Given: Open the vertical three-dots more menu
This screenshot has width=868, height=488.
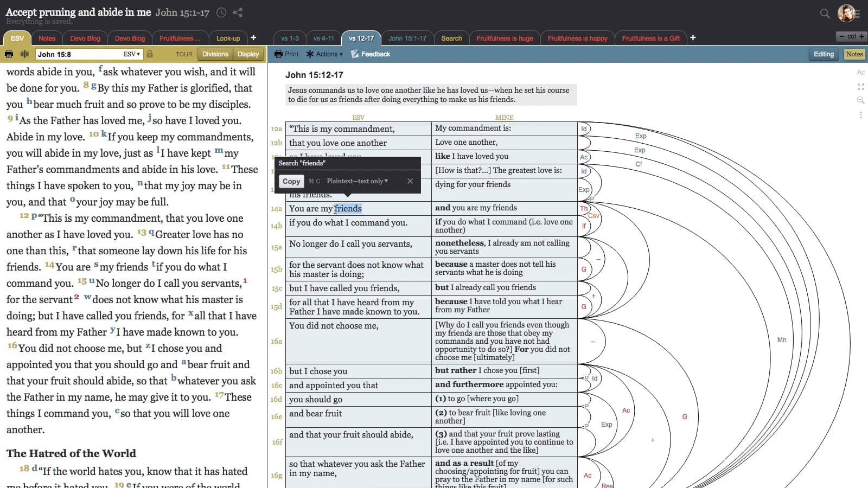Looking at the screenshot, I should tap(861, 115).
